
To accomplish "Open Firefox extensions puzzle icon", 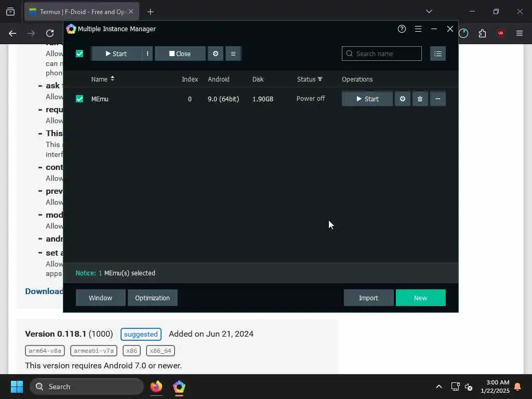I will [482, 33].
